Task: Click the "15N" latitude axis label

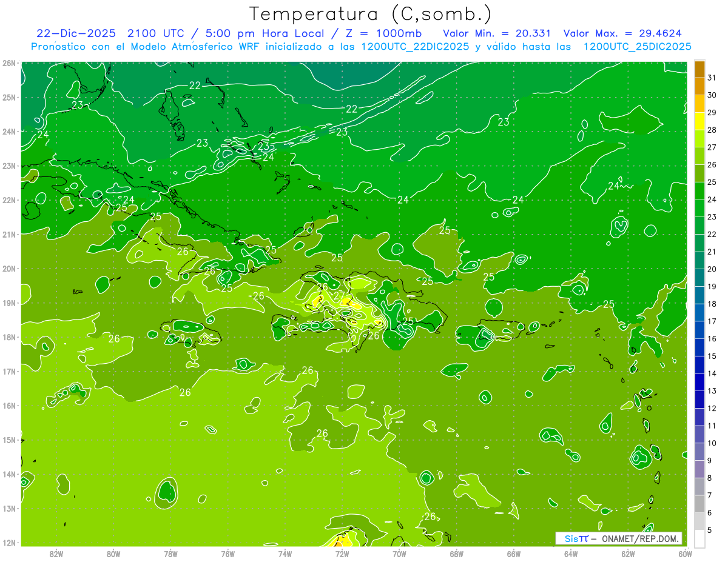Action: 9,440
